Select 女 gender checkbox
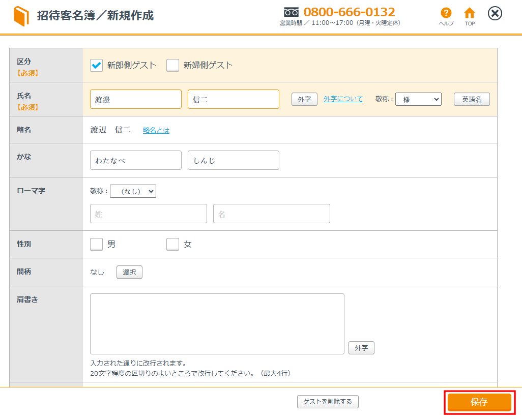The image size is (522, 420). pyautogui.click(x=173, y=245)
